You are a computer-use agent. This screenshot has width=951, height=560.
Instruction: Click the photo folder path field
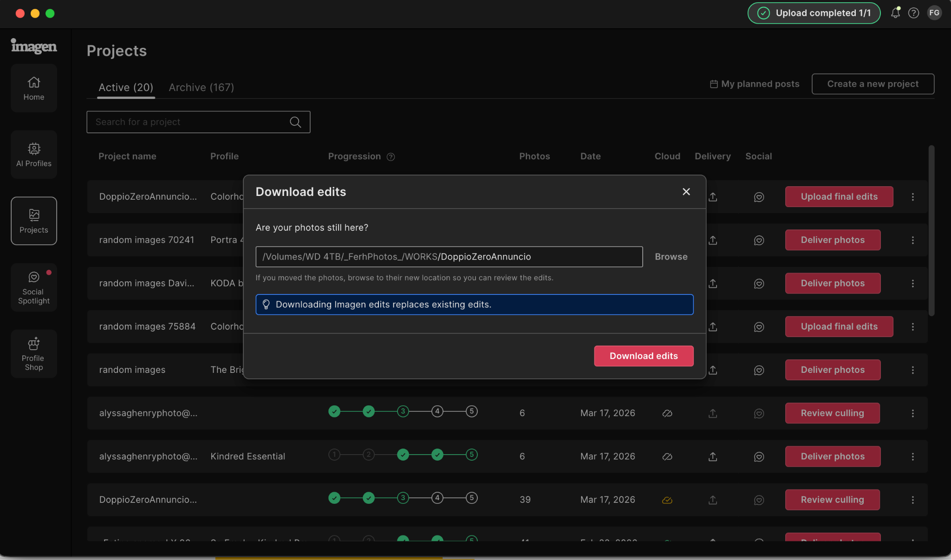click(449, 257)
